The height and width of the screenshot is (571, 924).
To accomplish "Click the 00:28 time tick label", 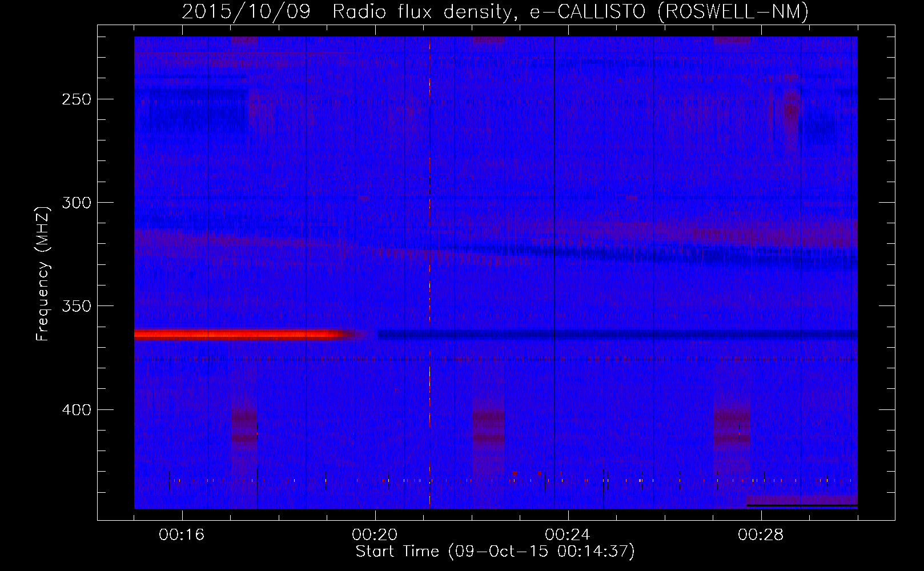I will (761, 535).
